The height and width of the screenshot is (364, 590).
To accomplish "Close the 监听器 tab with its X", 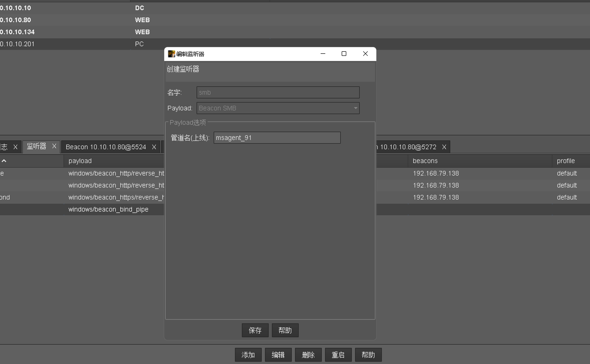I will click(54, 146).
